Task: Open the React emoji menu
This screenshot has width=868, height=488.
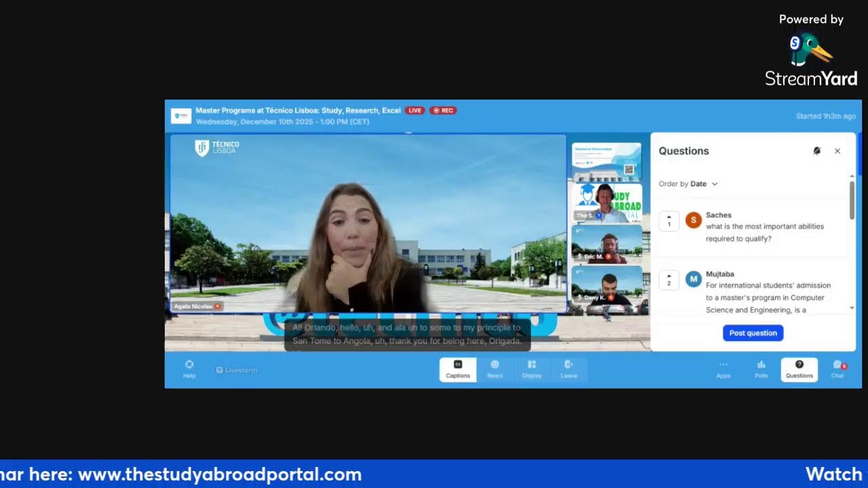Action: pos(495,369)
